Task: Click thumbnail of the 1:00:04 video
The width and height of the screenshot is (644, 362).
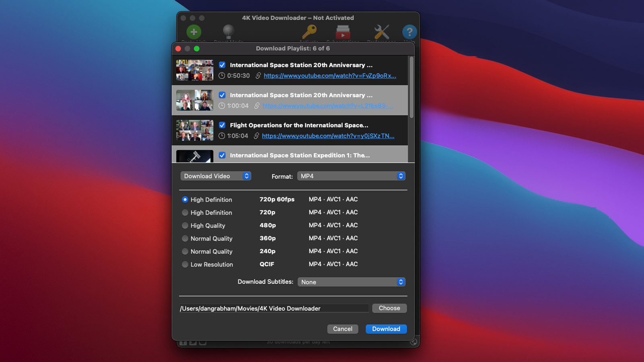Action: (x=195, y=100)
